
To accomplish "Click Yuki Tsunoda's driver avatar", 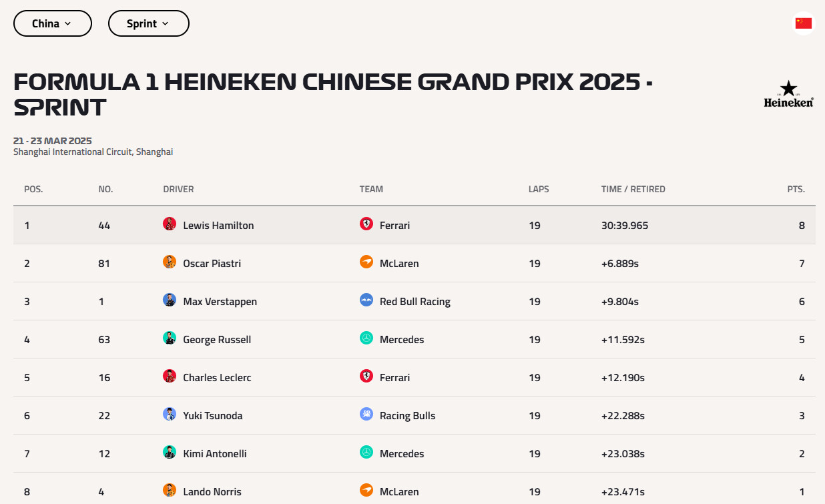I will [170, 415].
